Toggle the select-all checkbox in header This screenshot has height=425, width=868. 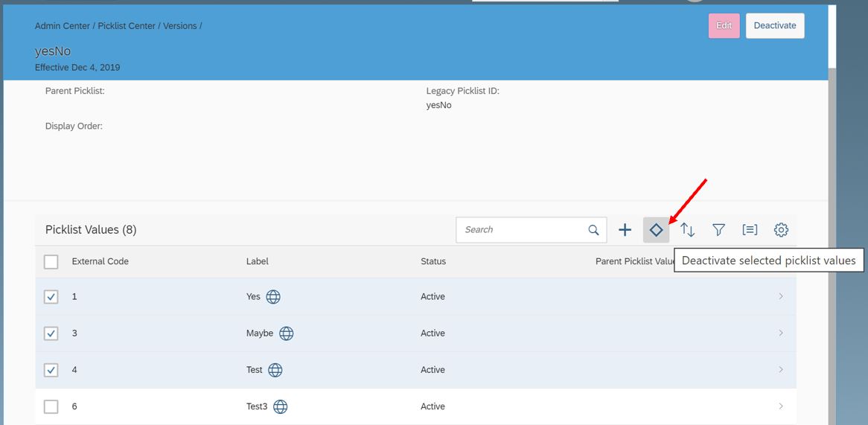(x=51, y=261)
